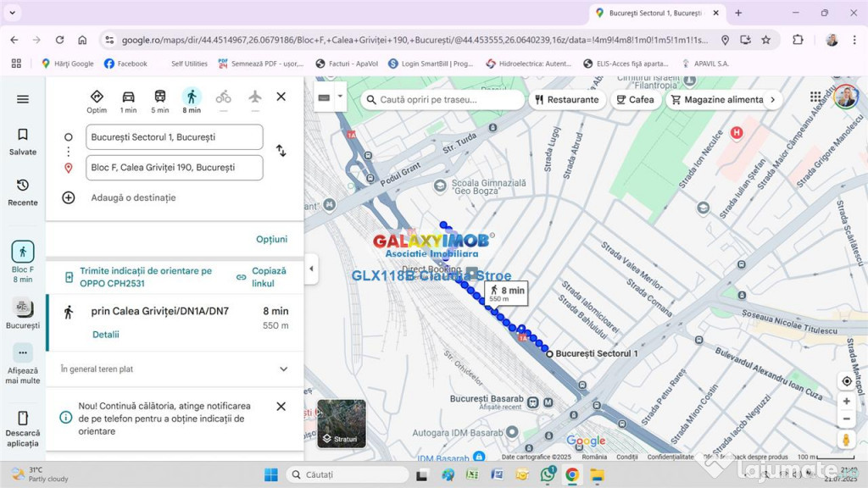Swap start point and destination
The image size is (868, 488).
281,151
